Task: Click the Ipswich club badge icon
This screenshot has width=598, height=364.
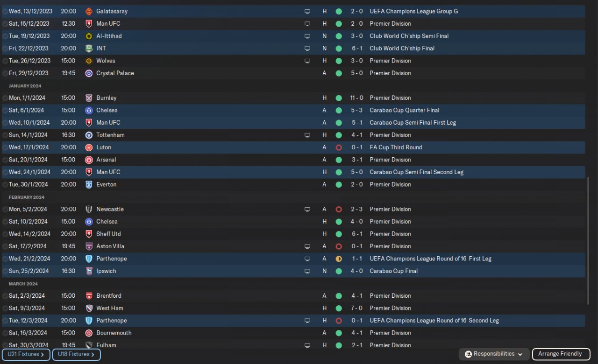Action: pos(89,271)
